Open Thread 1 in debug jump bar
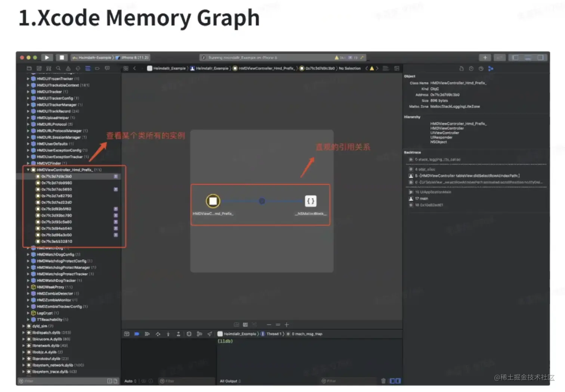The image size is (565, 392). coord(271,334)
